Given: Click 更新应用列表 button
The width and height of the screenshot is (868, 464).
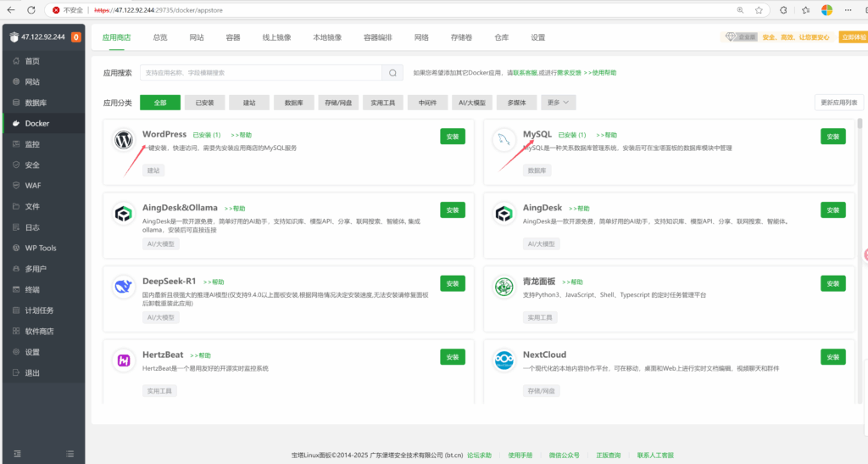Looking at the screenshot, I should [x=838, y=103].
